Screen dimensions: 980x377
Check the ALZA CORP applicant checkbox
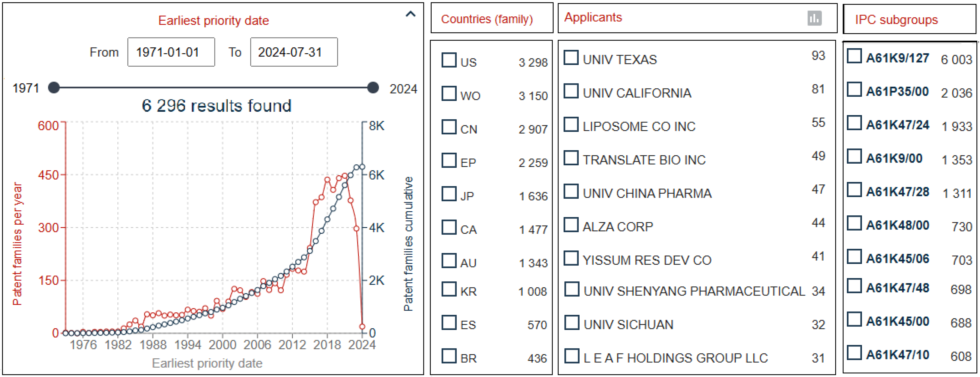pyautogui.click(x=571, y=225)
